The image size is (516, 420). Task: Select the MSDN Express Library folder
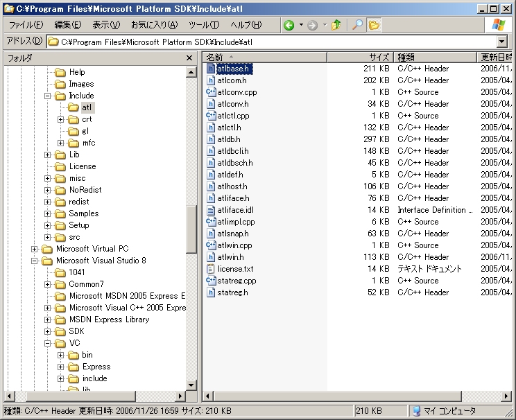tap(110, 320)
